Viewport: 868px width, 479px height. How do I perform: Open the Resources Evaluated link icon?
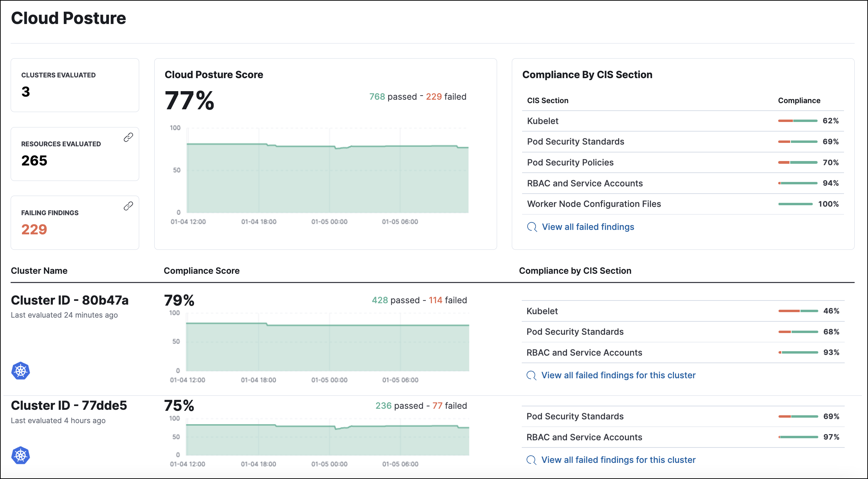pyautogui.click(x=129, y=137)
